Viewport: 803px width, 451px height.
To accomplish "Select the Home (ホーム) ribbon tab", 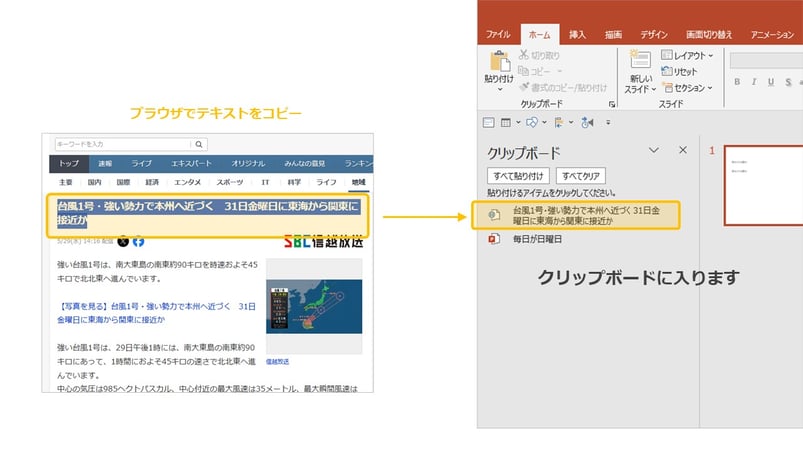I will coord(539,34).
